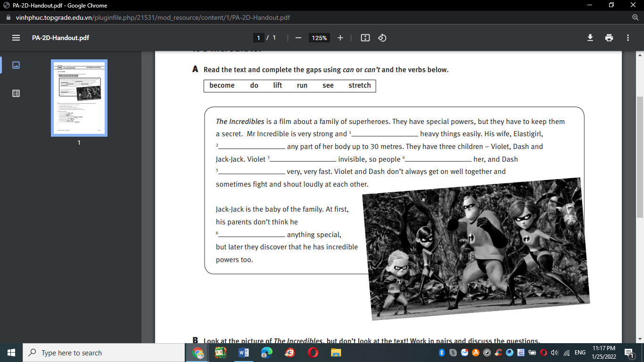Open Windows Start menu
Image resolution: width=644 pixels, height=362 pixels.
(11, 353)
